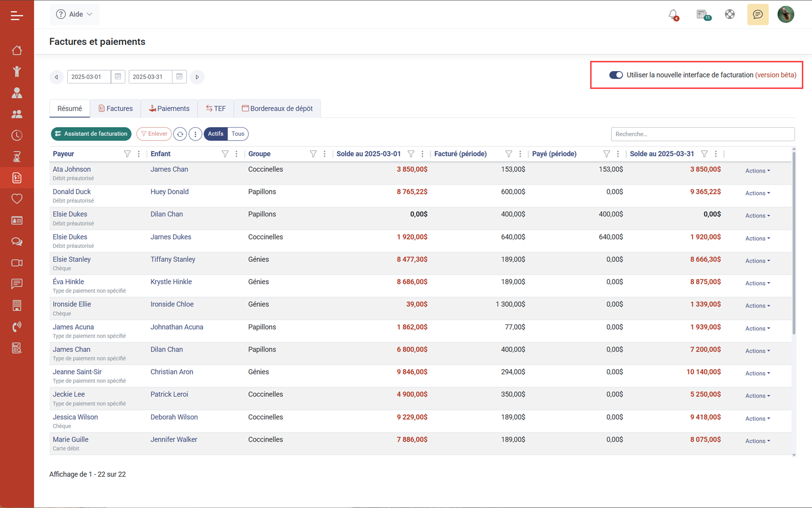812x508 pixels.
Task: Click the hamburger menu icon
Action: pyautogui.click(x=17, y=16)
